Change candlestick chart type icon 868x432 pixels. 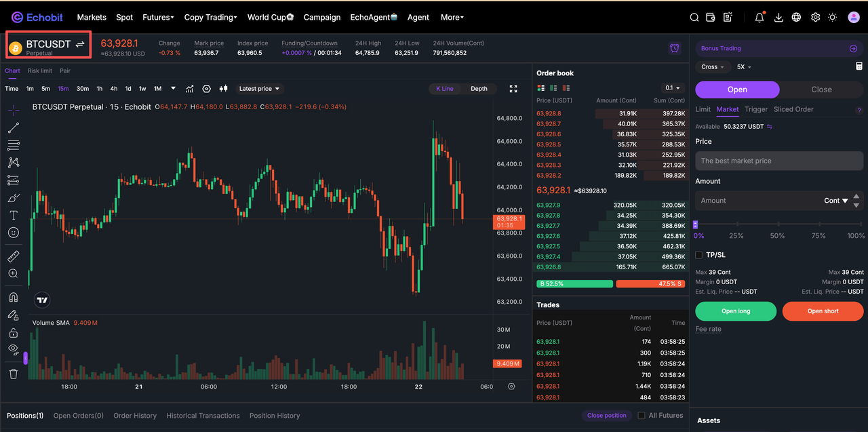click(x=223, y=89)
